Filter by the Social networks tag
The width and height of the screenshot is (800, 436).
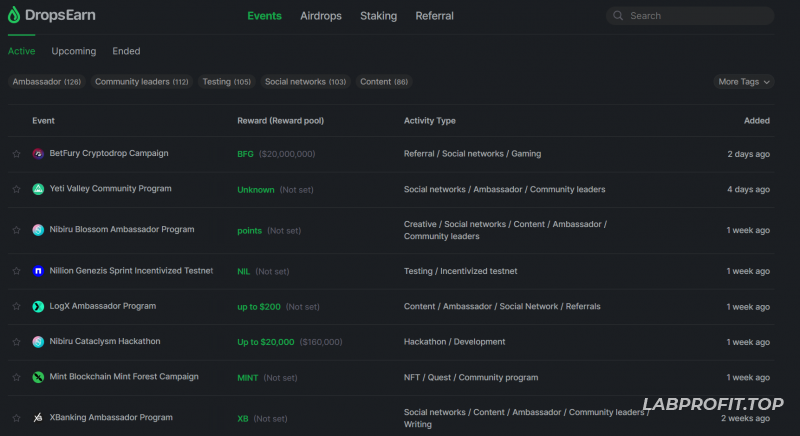(305, 82)
